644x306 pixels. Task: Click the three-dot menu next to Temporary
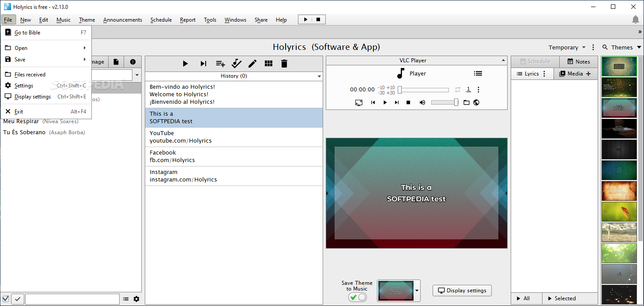(x=593, y=47)
